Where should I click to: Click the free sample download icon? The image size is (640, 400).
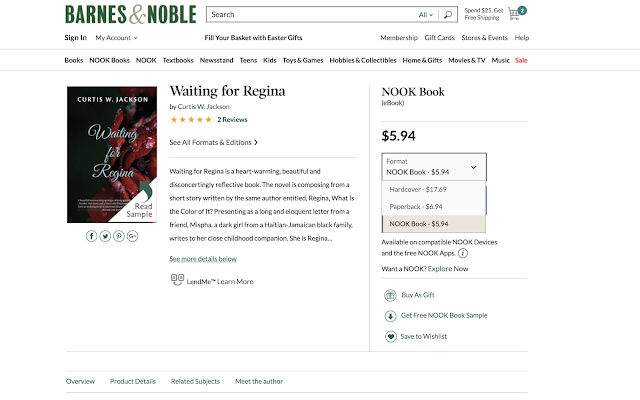390,315
